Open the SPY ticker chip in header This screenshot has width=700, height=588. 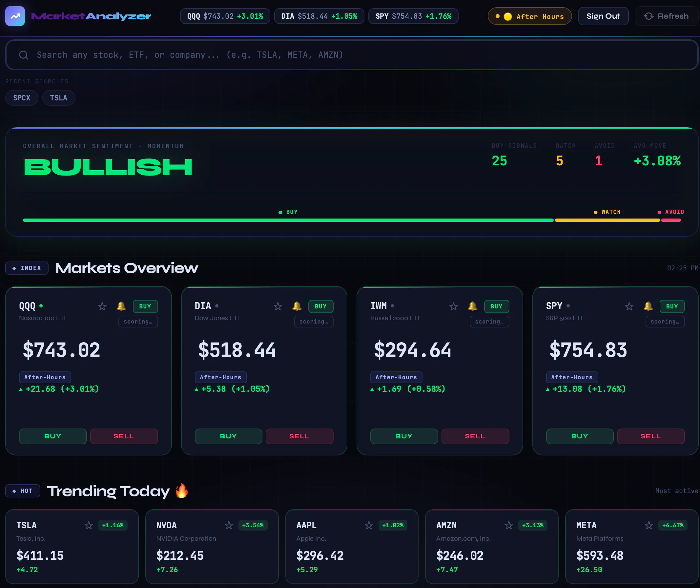(413, 16)
